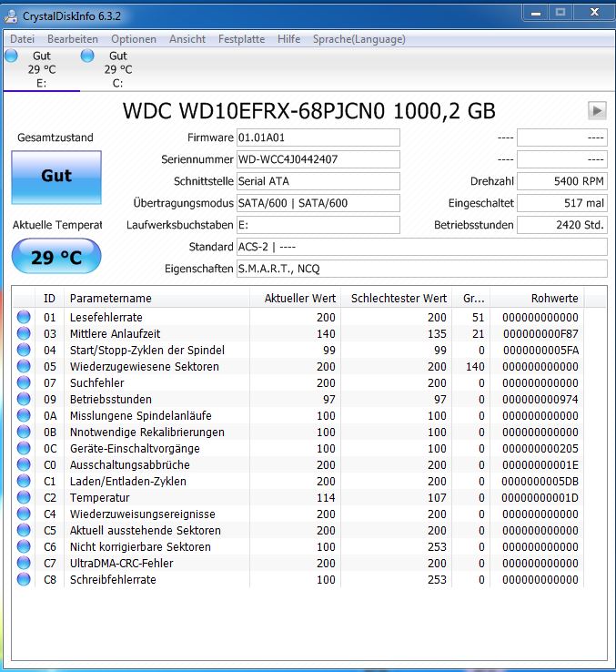Click raw value 00000000001E
616x672 pixels.
[540, 464]
